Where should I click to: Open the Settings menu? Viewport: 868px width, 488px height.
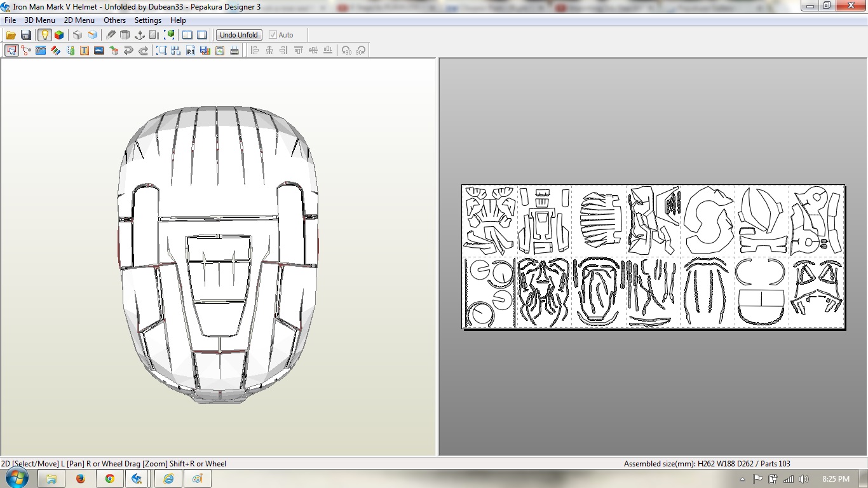click(147, 20)
